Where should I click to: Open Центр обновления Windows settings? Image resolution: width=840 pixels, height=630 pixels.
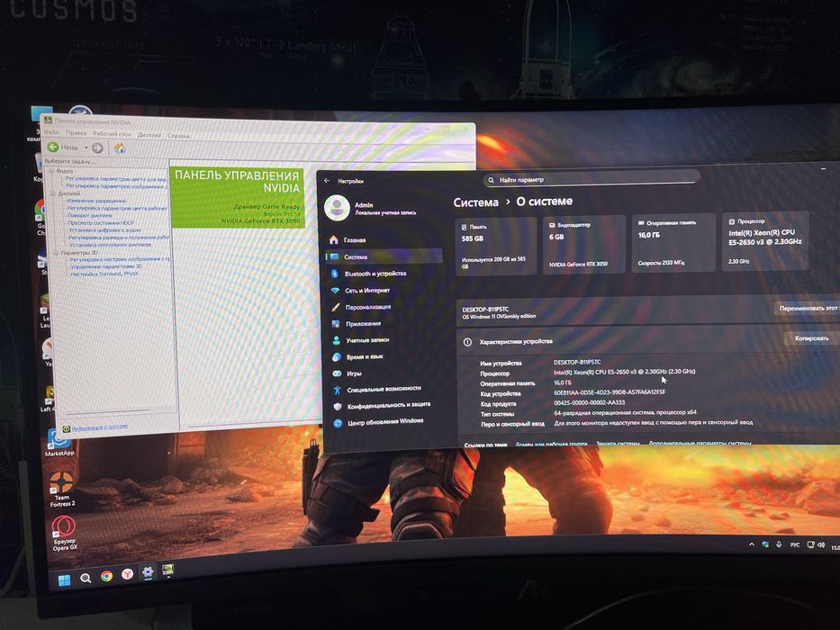pyautogui.click(x=384, y=422)
